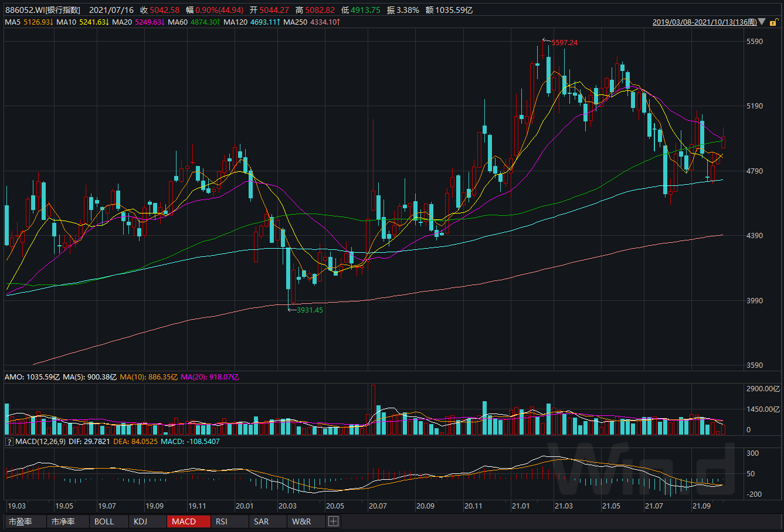Click the 20.01 date axis label

click(245, 506)
